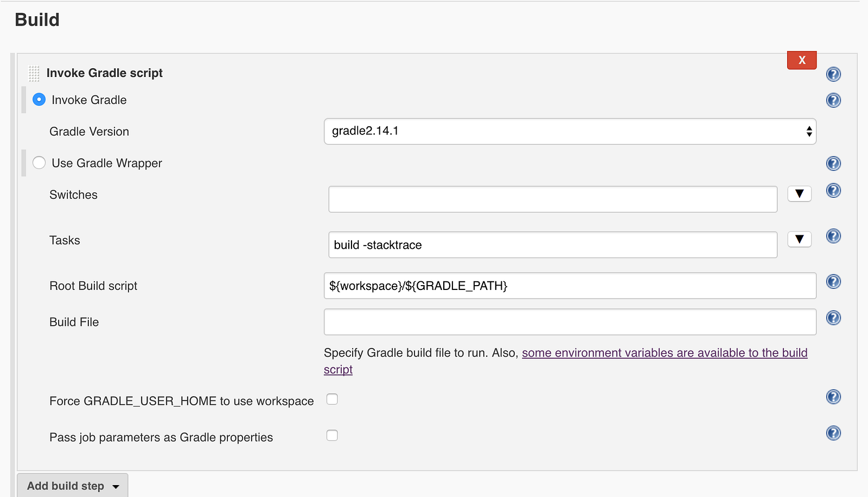Select the Use Gradle Wrapper radio button
The height and width of the screenshot is (497, 868).
39,163
